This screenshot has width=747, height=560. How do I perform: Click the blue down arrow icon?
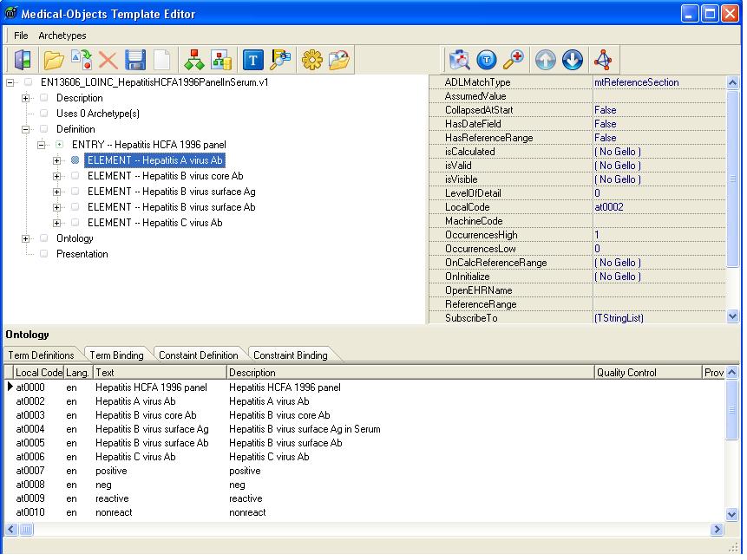coord(572,60)
